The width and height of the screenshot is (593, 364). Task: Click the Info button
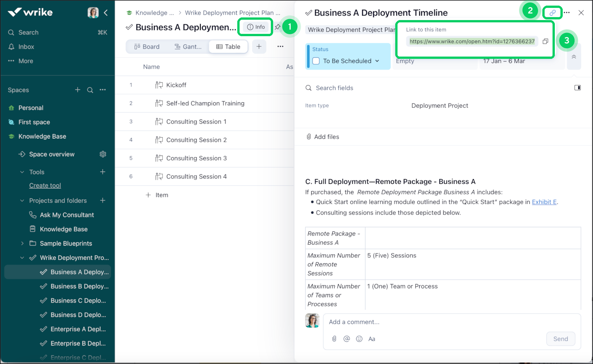click(255, 27)
